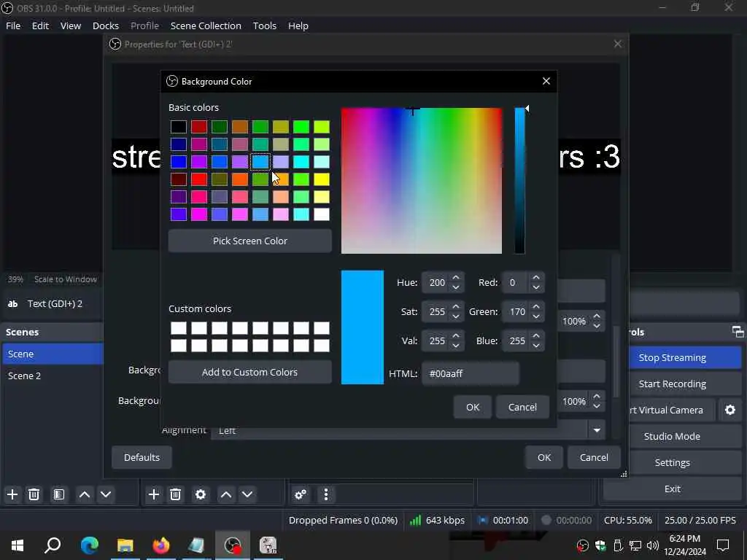Click Exit button in Controls
The width and height of the screenshot is (747, 560).
672,489
